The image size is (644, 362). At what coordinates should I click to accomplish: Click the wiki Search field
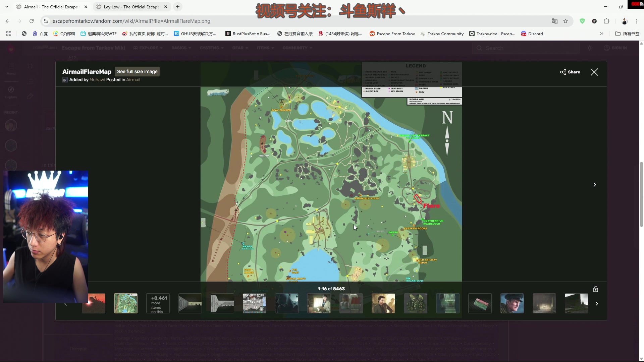526,48
